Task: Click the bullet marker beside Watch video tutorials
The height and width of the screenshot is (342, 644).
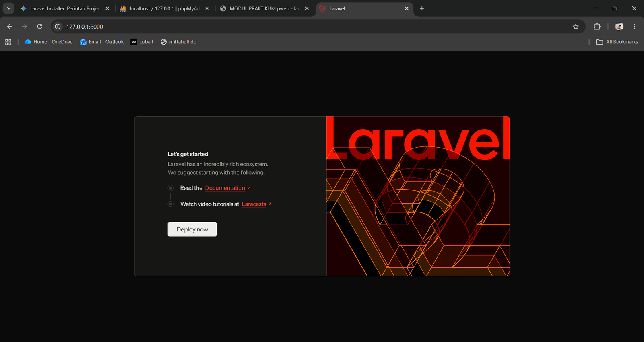Action: (x=171, y=204)
